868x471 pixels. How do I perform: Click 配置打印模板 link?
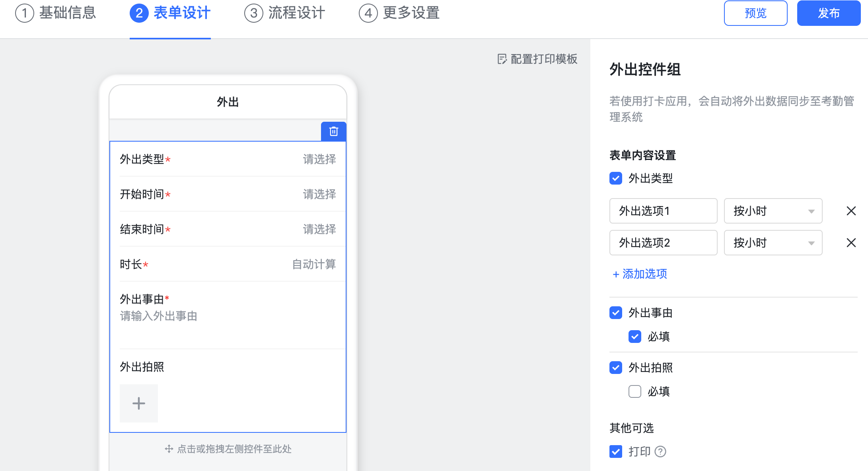[537, 59]
